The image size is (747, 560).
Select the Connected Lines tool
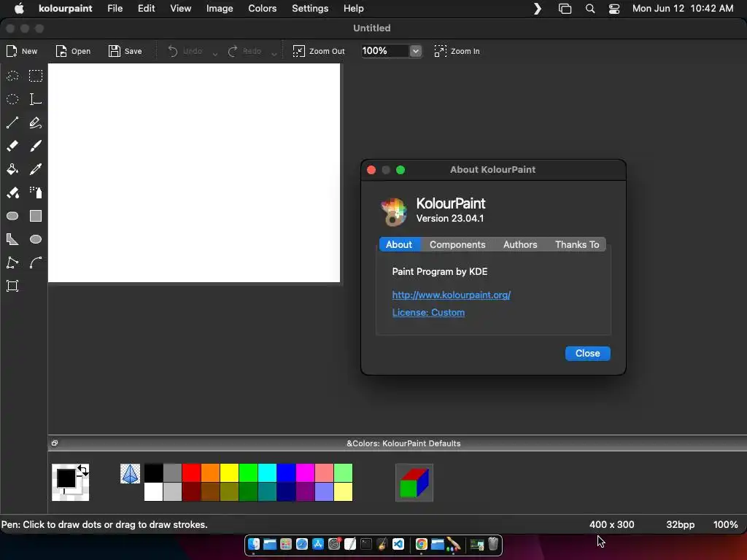click(x=12, y=262)
